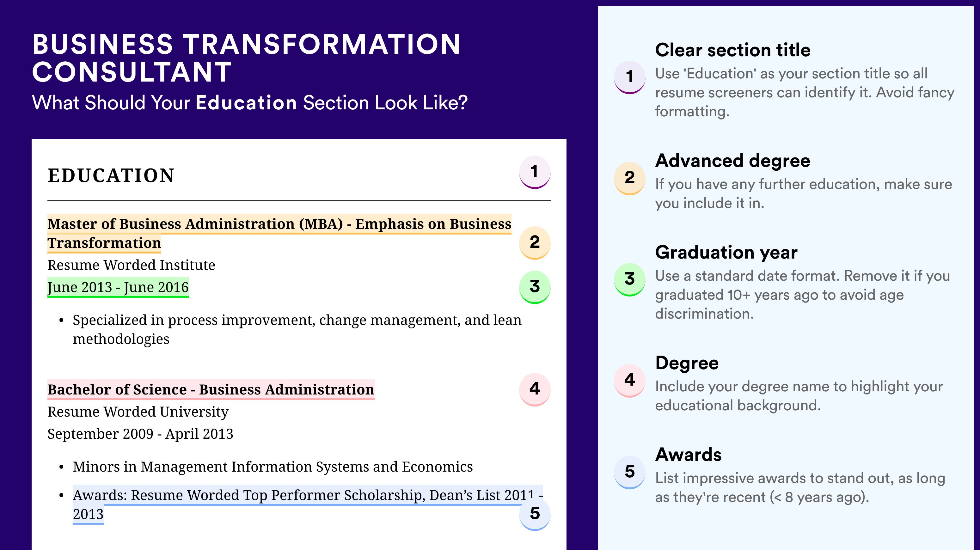The image size is (980, 550).
Task: Click the number 5 badge next to Awards tip
Action: pos(630,472)
